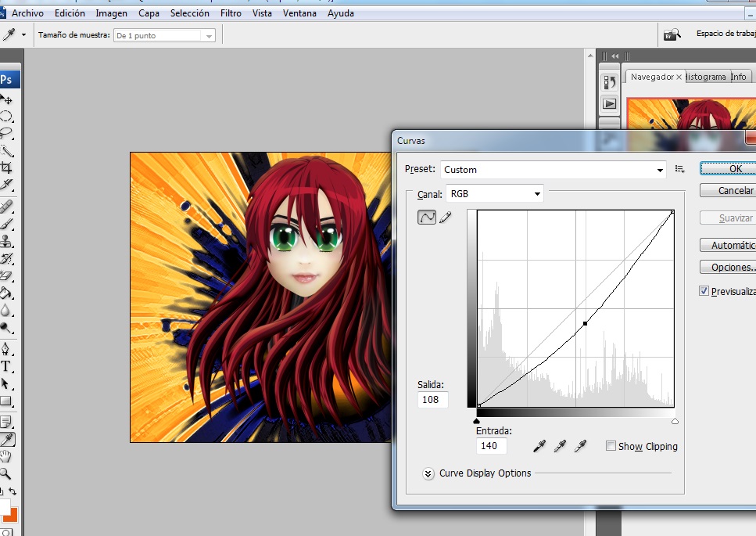Expand Curve Display Options
756x536 pixels.
click(428, 473)
